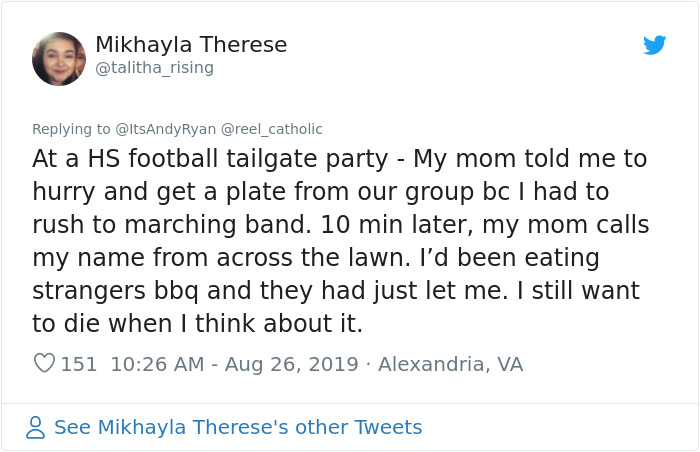Click the person icon in the footer
The width and height of the screenshot is (700, 452).
coord(36,427)
